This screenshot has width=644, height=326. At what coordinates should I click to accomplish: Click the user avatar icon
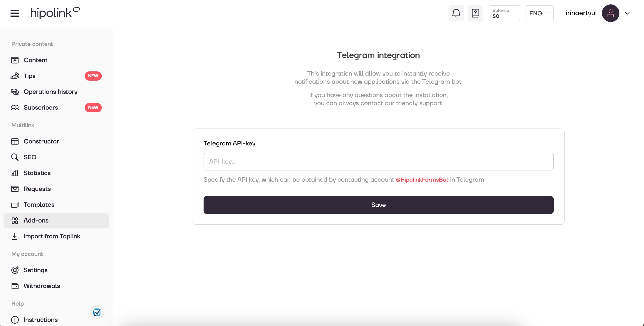click(610, 13)
